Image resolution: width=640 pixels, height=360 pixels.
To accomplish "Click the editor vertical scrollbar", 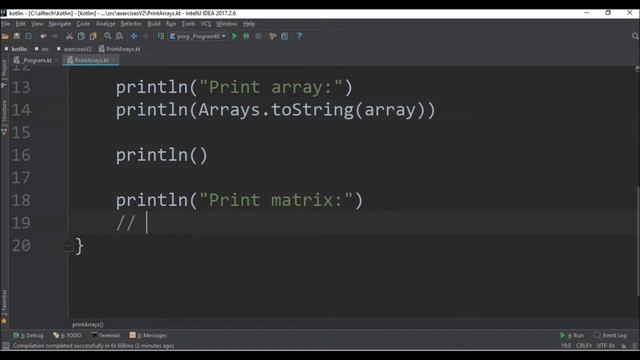I will (x=637, y=241).
